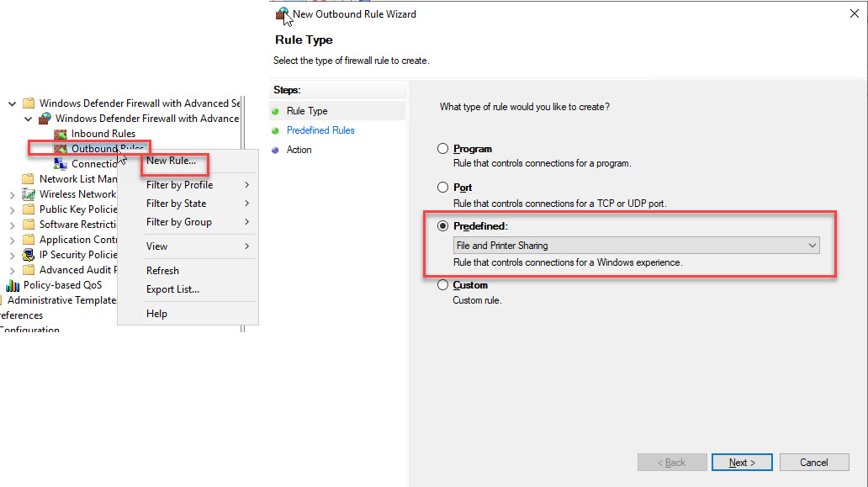868x487 pixels.
Task: Click the IP Security Policies icon
Action: [29, 255]
